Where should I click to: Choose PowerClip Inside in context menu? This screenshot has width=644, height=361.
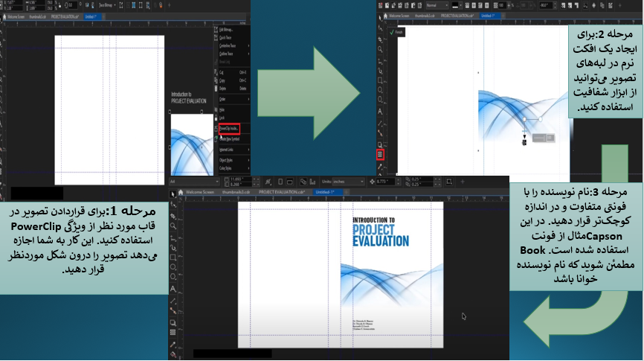(229, 128)
